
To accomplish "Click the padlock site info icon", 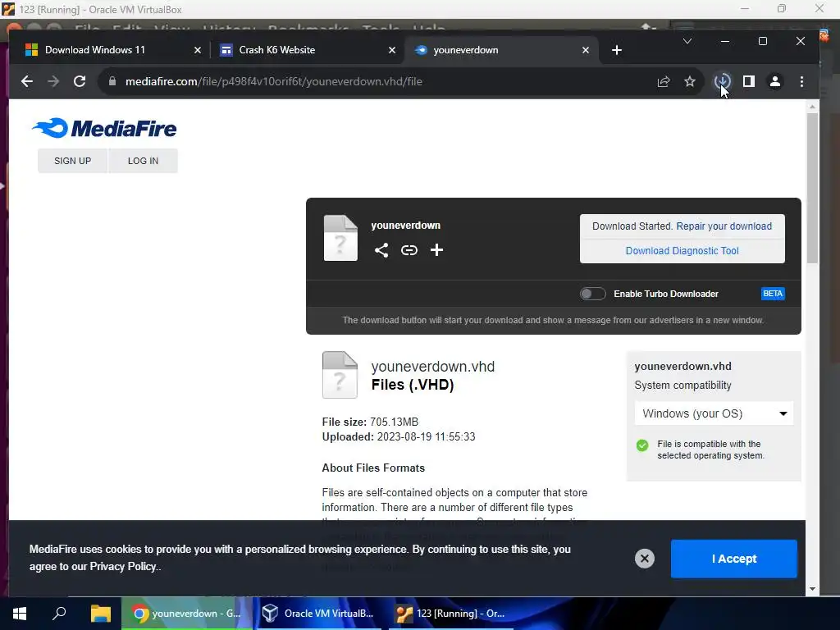I will (x=112, y=81).
